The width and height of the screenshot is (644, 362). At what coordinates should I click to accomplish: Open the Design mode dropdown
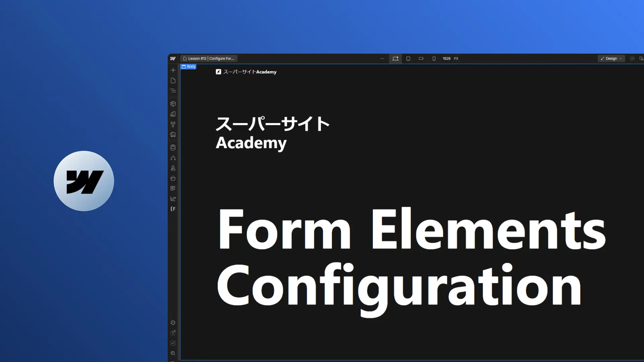[611, 58]
